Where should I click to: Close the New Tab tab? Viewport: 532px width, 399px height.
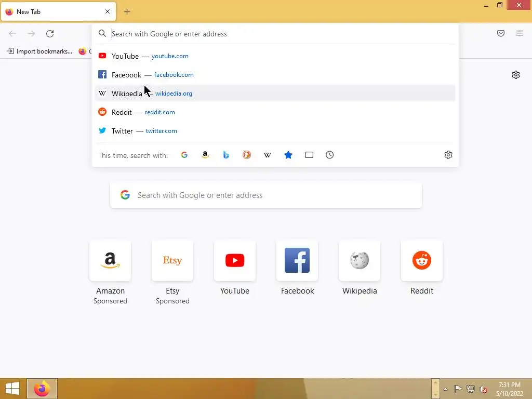tap(108, 11)
